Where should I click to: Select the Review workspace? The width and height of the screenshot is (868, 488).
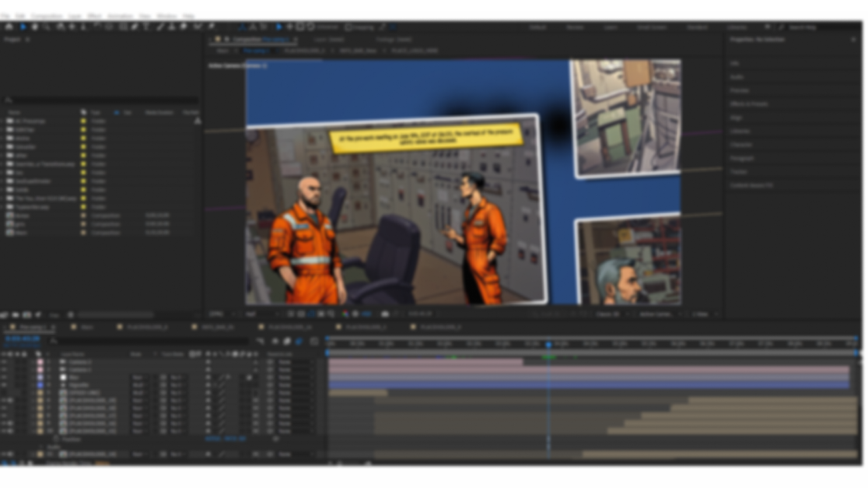(x=575, y=27)
